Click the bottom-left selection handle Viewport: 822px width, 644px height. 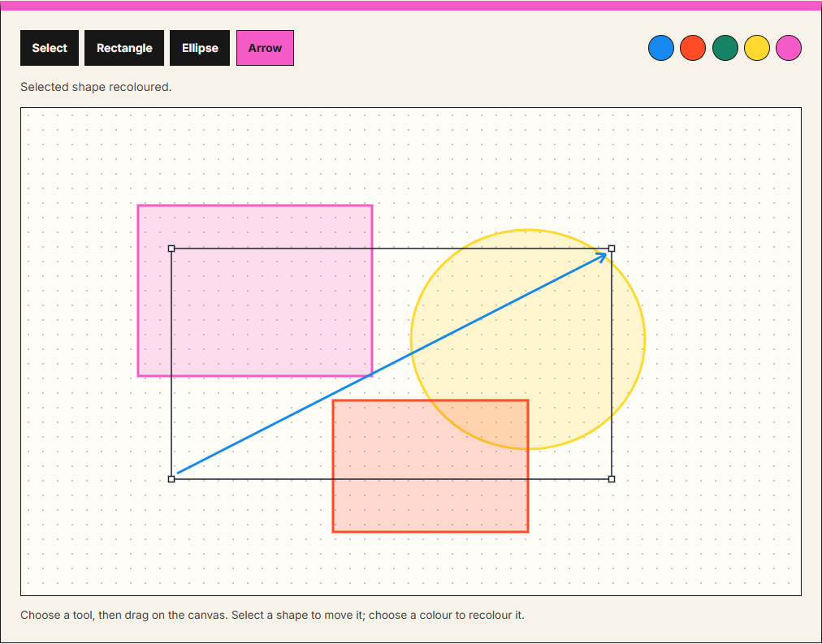[171, 479]
